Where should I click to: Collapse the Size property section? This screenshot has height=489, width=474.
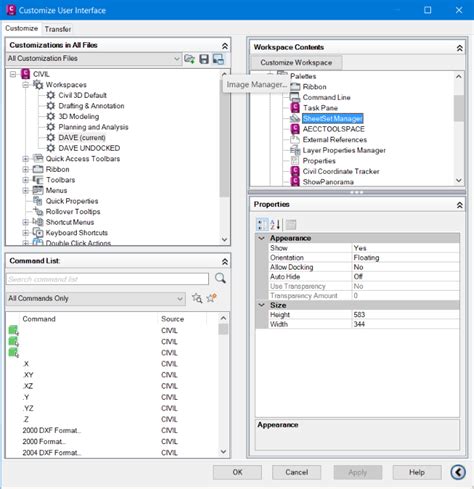click(x=262, y=305)
